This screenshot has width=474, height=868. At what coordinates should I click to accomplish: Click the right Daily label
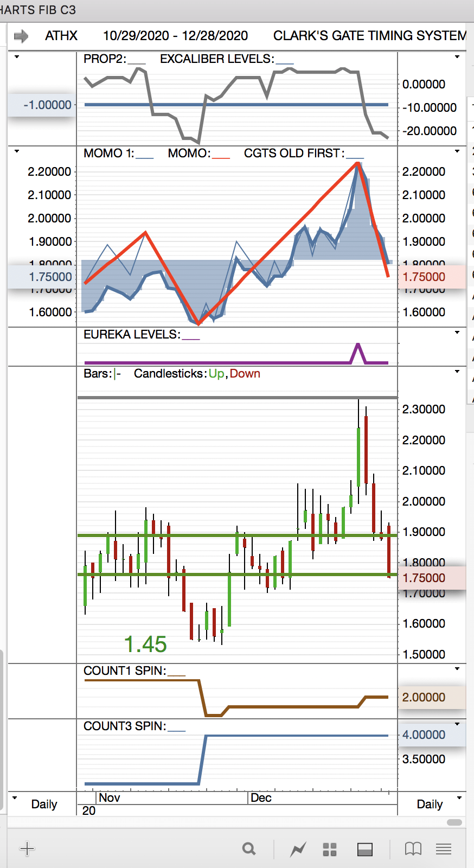430,804
